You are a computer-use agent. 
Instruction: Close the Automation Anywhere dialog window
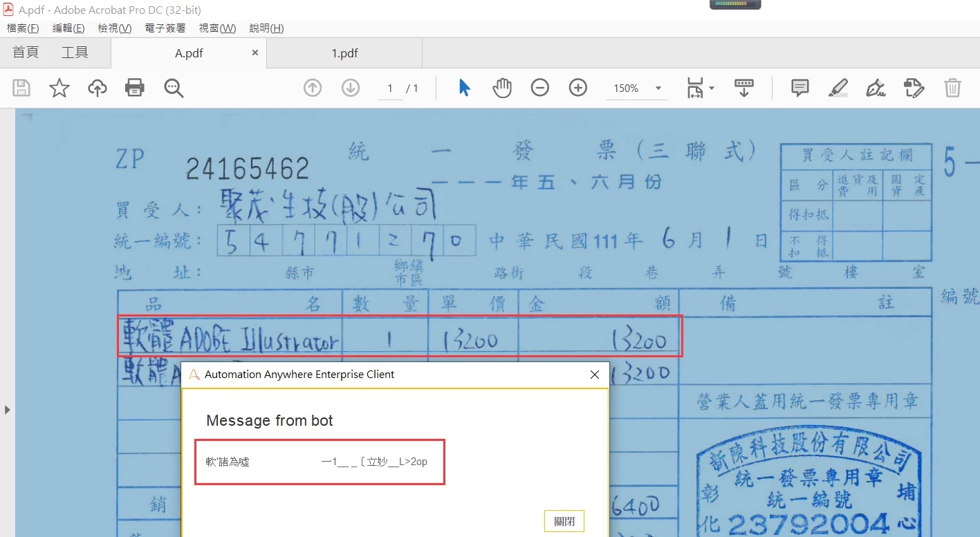[x=594, y=375]
